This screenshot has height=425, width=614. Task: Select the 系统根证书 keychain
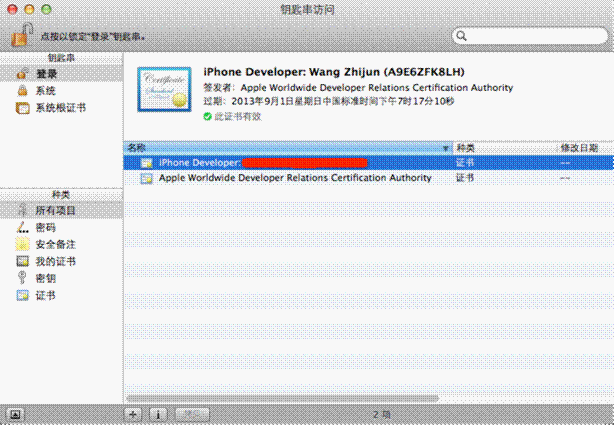(61, 108)
